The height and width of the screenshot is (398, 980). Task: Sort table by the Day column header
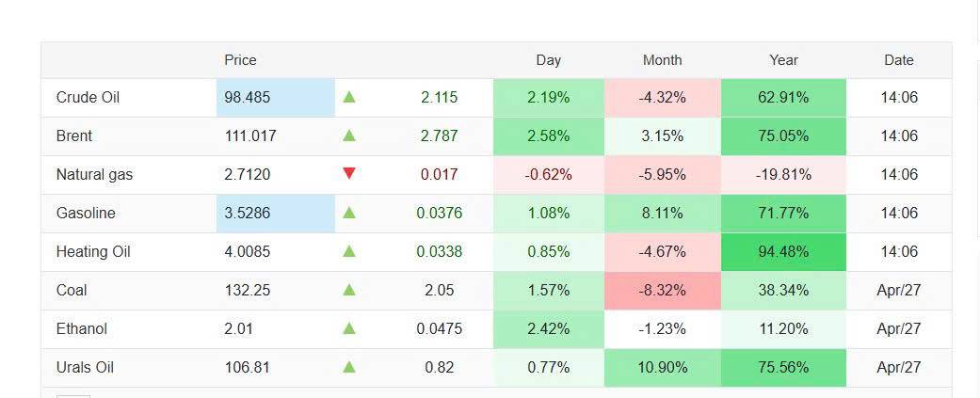(548, 59)
